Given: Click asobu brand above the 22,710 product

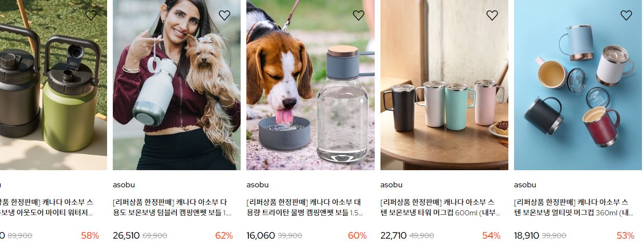Looking at the screenshot, I should [x=391, y=185].
